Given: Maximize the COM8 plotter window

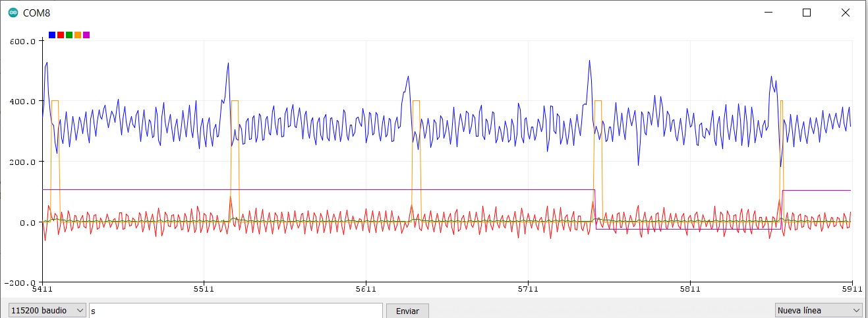Looking at the screenshot, I should point(806,13).
